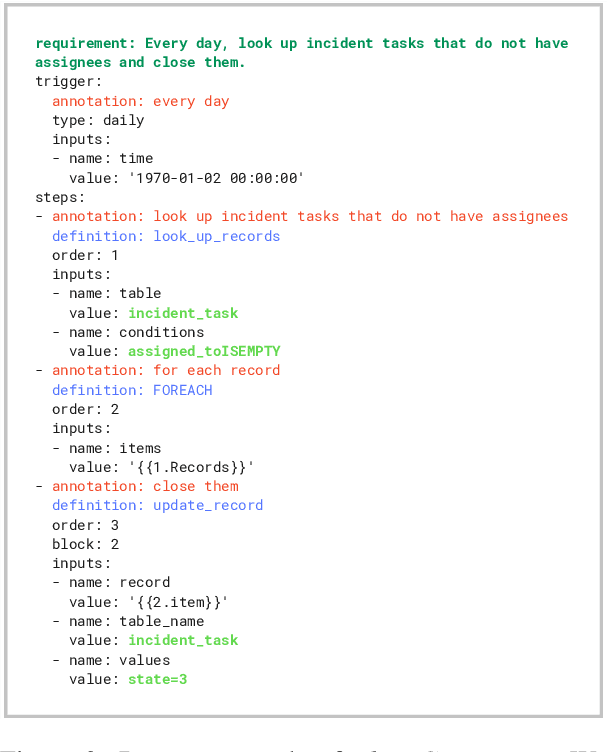Click value '{{1.Records}}'
This screenshot has height=752, width=608.
pyautogui.click(x=191, y=468)
